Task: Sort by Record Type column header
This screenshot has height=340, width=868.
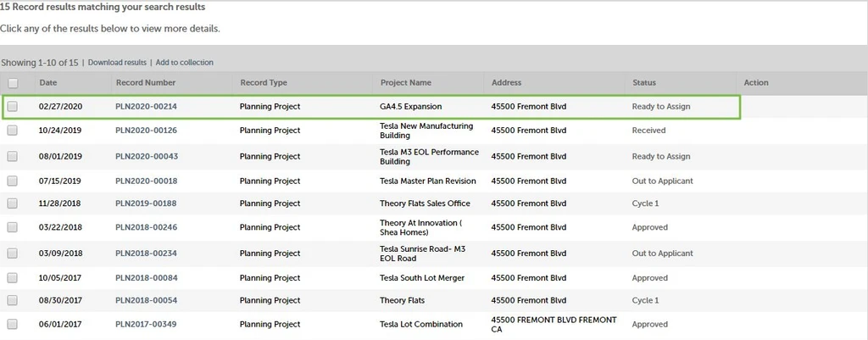Action: click(x=264, y=82)
